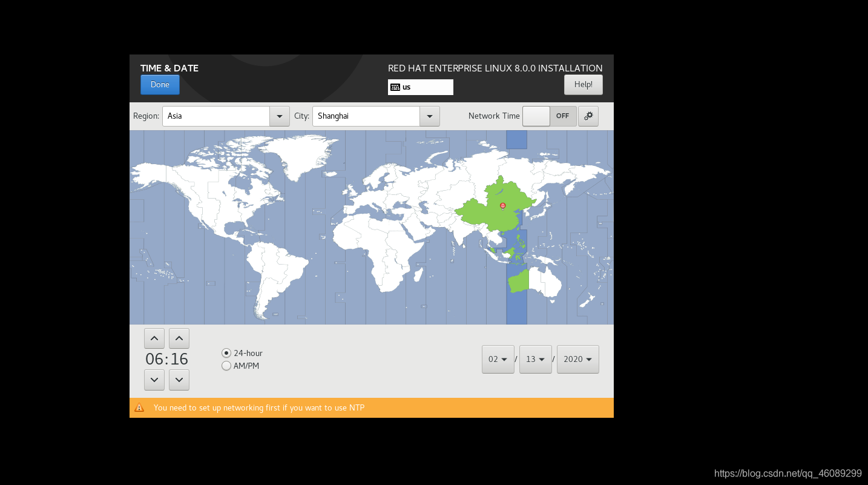This screenshot has width=868, height=485.
Task: Toggle the Network Time switch on
Action: pos(550,116)
